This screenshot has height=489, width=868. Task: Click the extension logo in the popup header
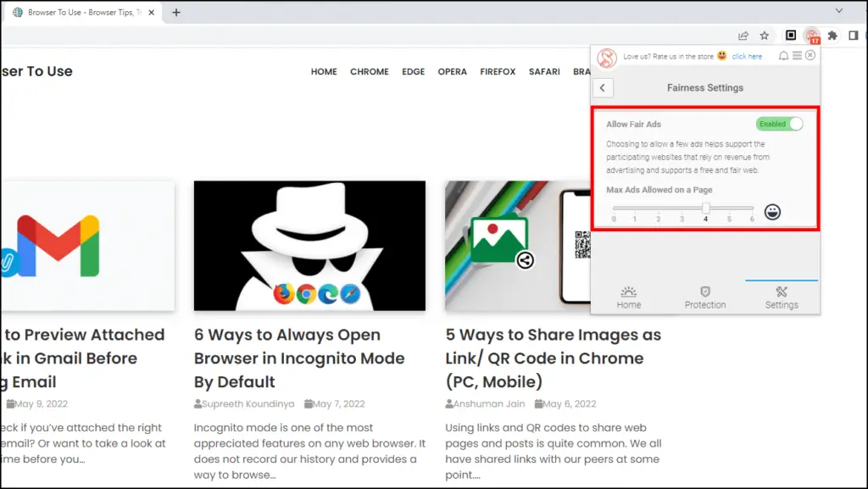pos(607,58)
